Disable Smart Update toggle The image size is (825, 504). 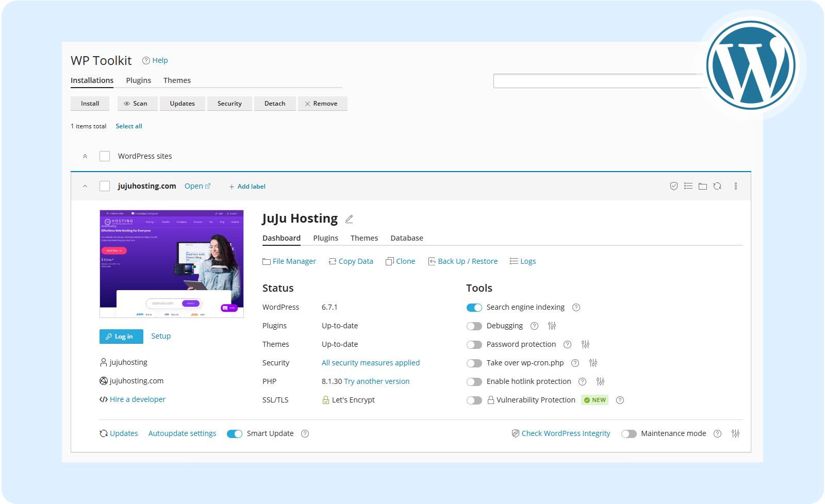tap(235, 433)
